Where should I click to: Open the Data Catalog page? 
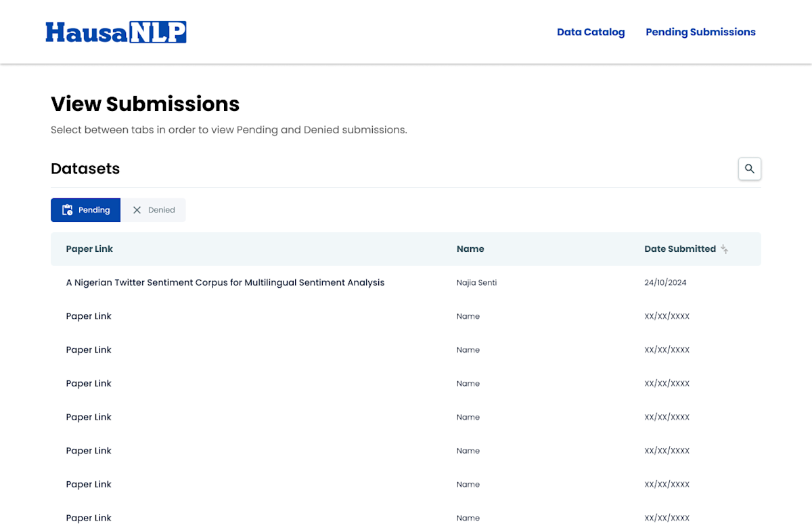(x=590, y=31)
